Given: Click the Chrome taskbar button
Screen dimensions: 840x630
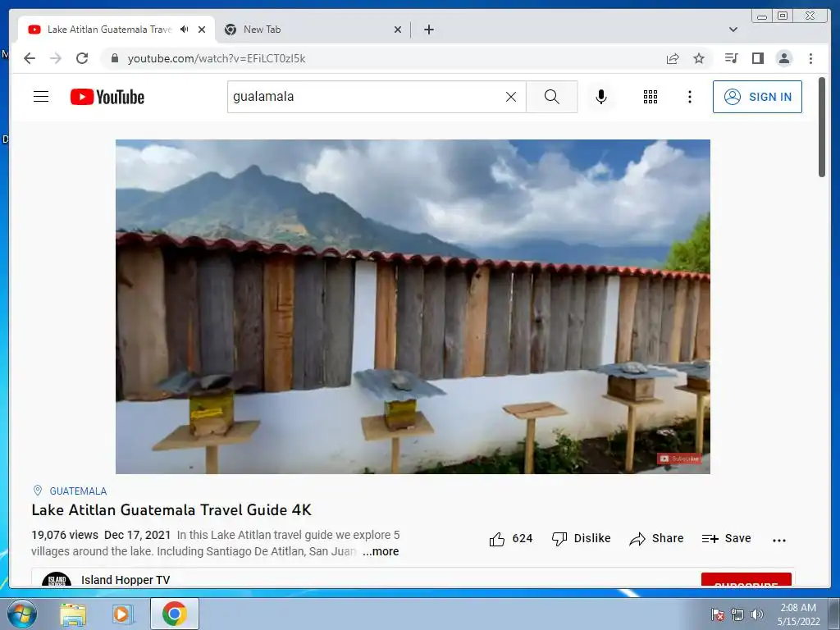Looking at the screenshot, I should (175, 614).
